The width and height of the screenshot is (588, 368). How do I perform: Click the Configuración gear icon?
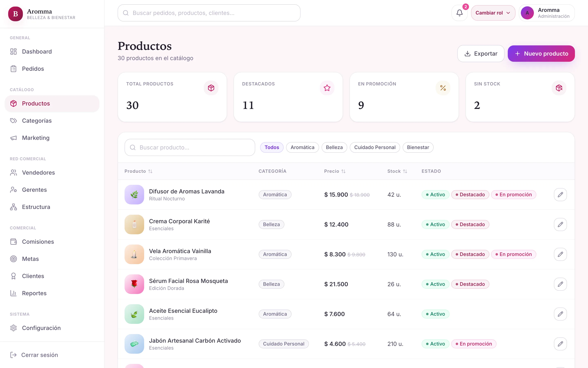[x=14, y=328]
